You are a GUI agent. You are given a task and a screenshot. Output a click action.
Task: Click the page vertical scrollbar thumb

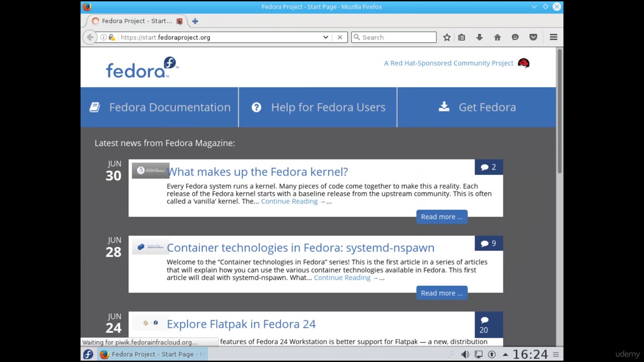click(559, 112)
